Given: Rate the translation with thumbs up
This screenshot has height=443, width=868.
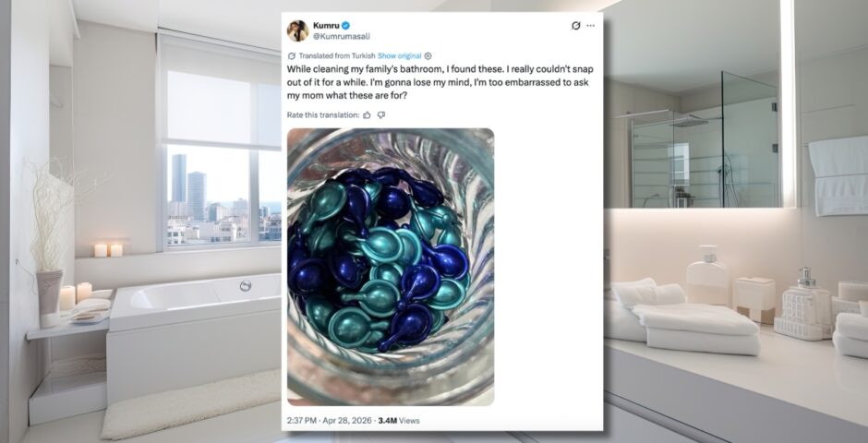Looking at the screenshot, I should point(367,115).
